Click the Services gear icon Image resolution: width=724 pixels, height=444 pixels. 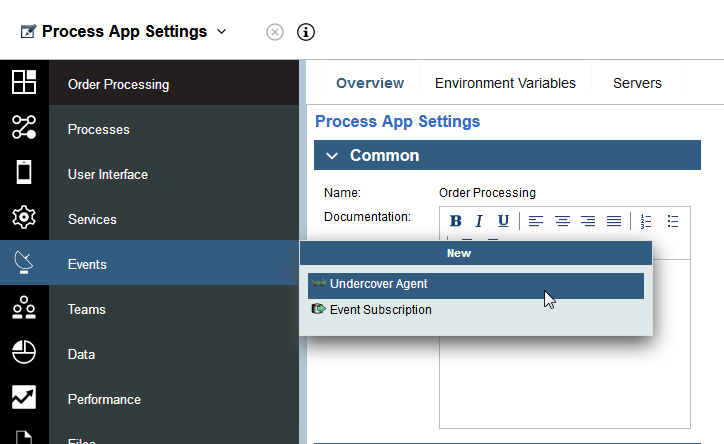pyautogui.click(x=24, y=218)
